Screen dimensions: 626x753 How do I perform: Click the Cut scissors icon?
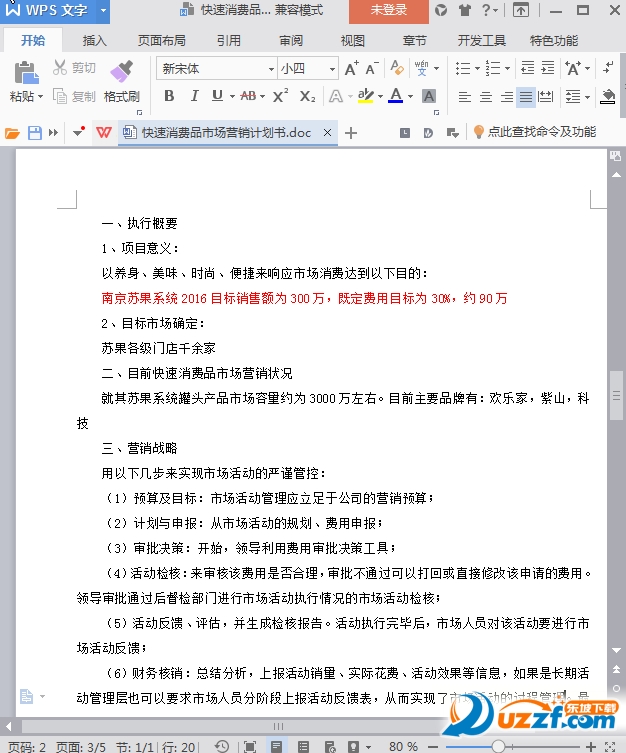[x=60, y=68]
